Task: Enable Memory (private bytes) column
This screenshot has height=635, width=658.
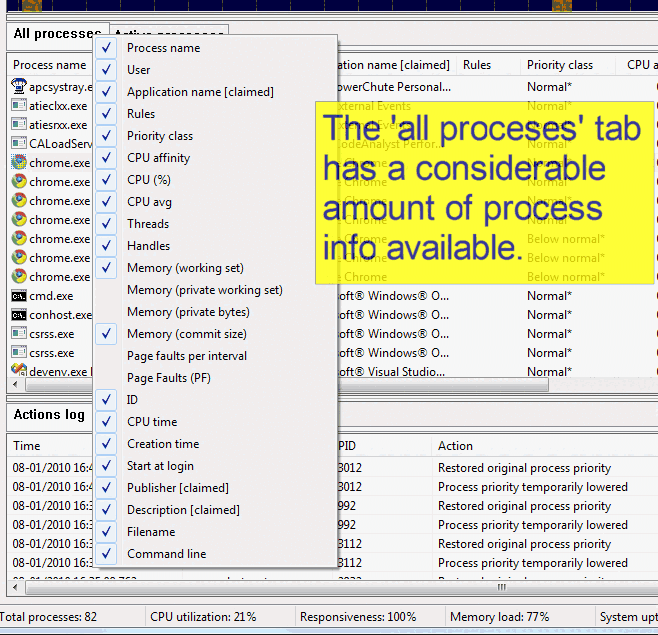Action: click(x=216, y=311)
